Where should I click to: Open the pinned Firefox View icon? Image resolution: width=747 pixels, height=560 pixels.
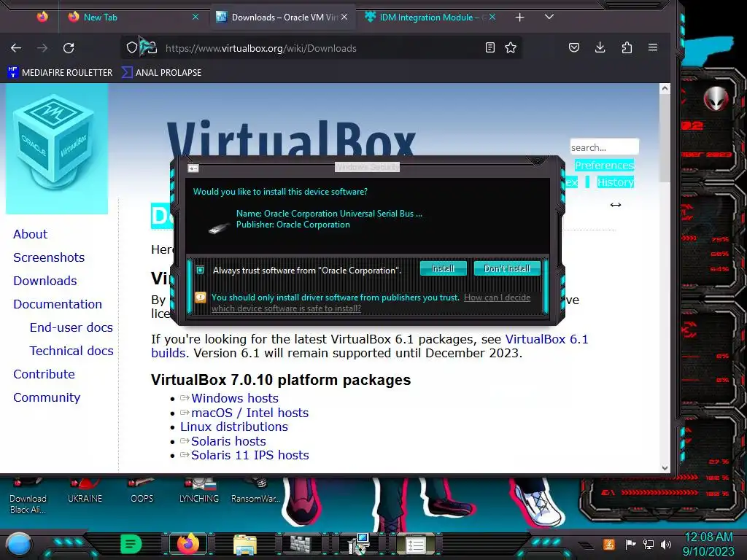(x=42, y=17)
